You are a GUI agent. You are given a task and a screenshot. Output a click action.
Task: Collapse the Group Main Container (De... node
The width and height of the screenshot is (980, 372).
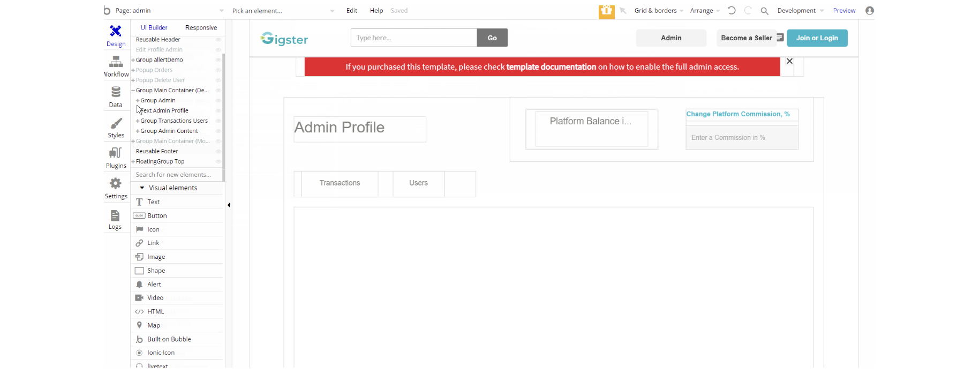pos(133,91)
